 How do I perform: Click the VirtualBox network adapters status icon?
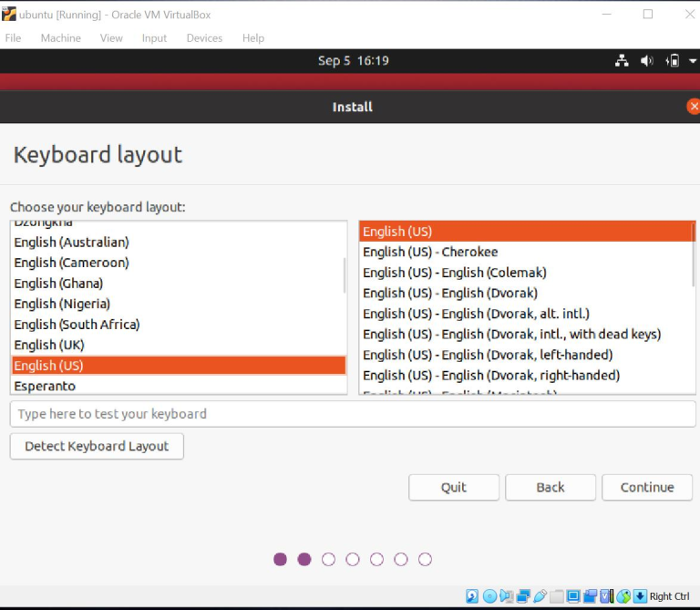tap(523, 596)
